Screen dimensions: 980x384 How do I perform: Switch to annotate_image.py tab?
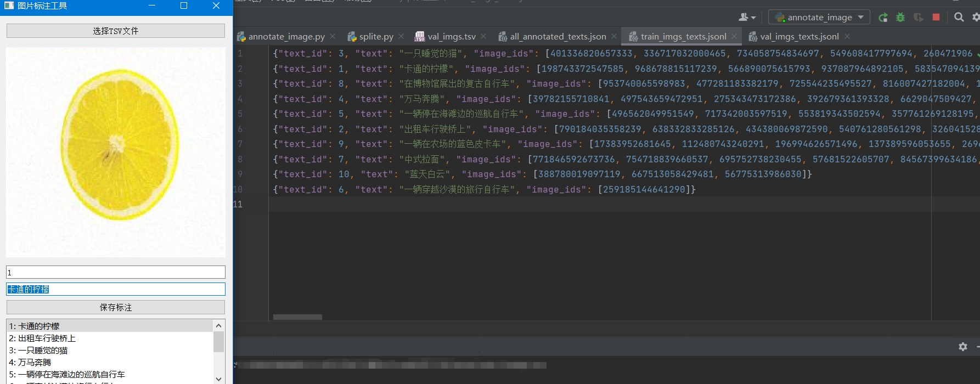pos(286,36)
